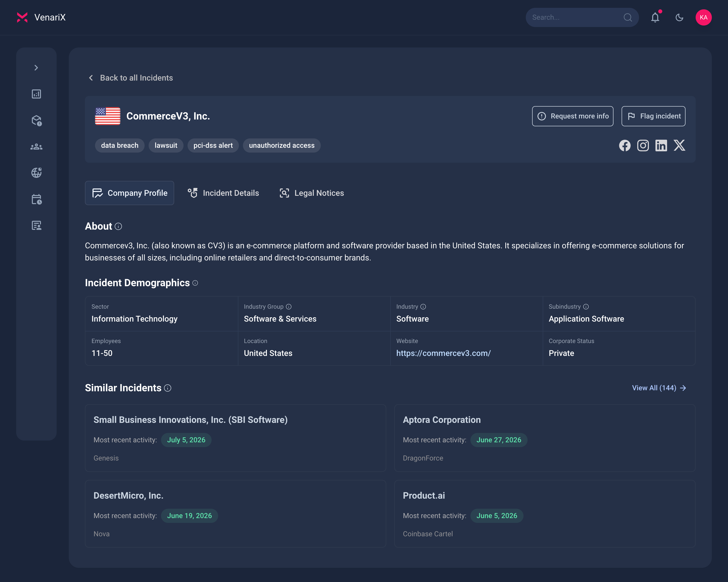Viewport: 728px width, 582px height.
Task: Click the Software & Services value
Action: coord(280,319)
